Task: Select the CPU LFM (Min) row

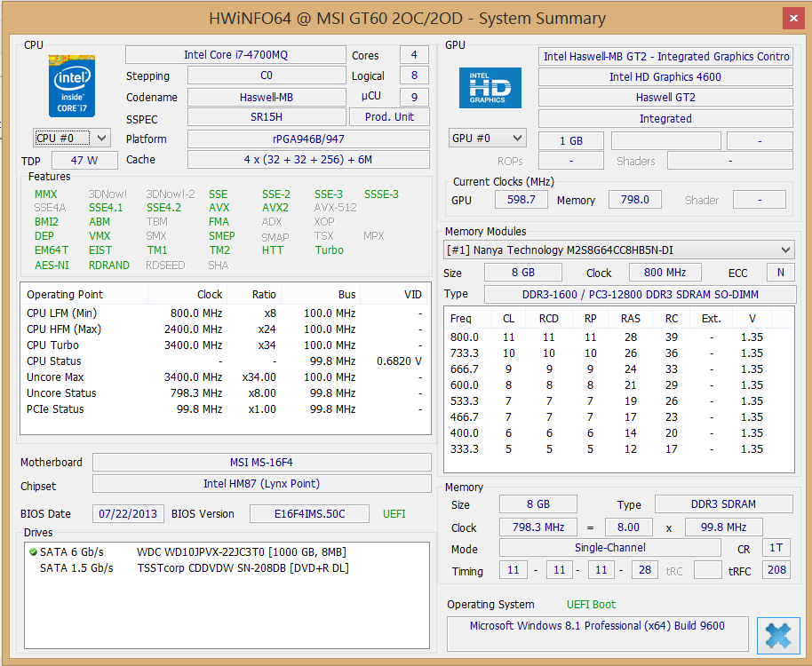Action: point(226,313)
